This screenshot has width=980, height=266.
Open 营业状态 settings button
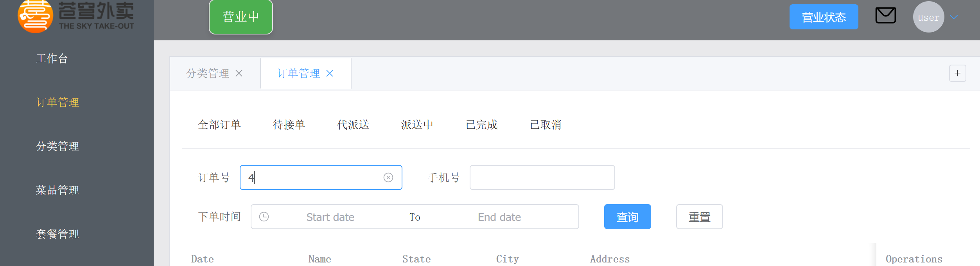[824, 17]
